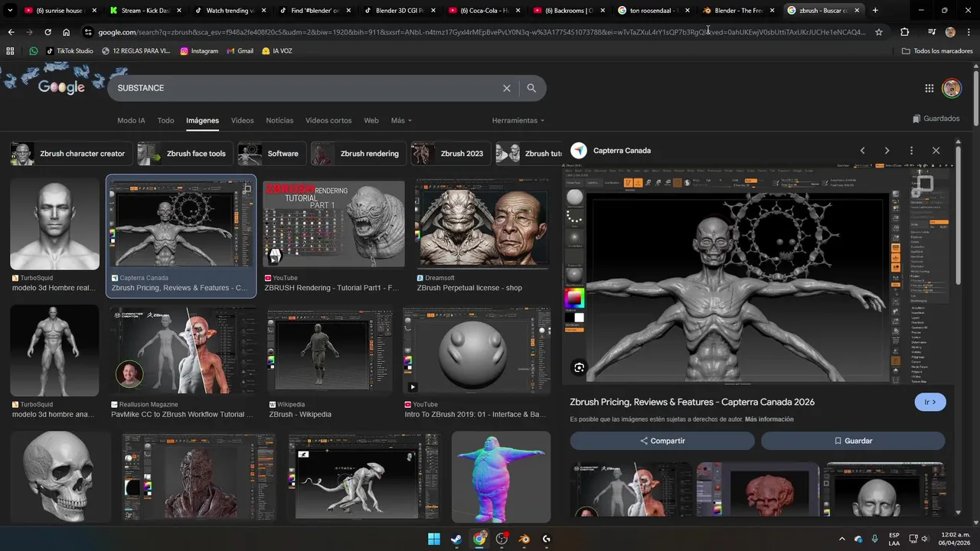Open the bookmarks bar apps grid icon
Viewport: 980px width, 551px height.
10,51
